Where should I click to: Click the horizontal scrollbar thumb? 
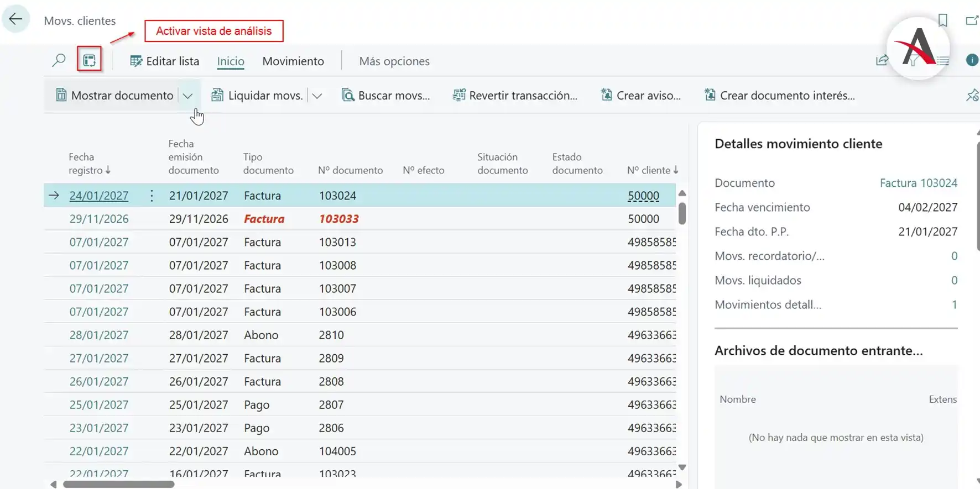(x=118, y=485)
